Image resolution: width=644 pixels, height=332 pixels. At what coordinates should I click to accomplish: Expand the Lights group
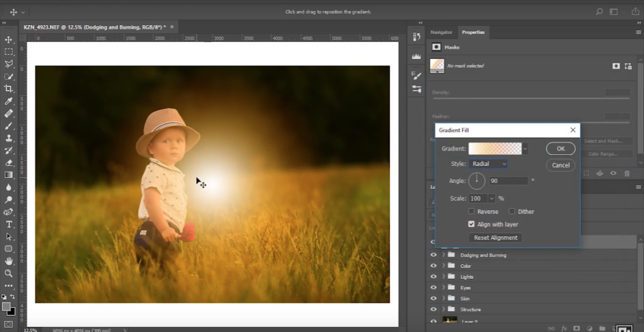[444, 277]
